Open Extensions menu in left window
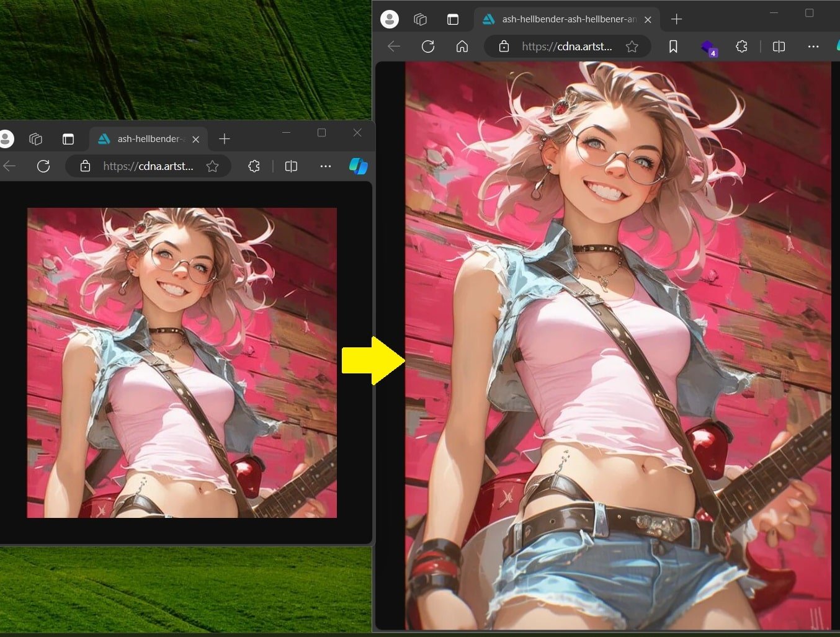Image resolution: width=840 pixels, height=637 pixels. pos(254,166)
